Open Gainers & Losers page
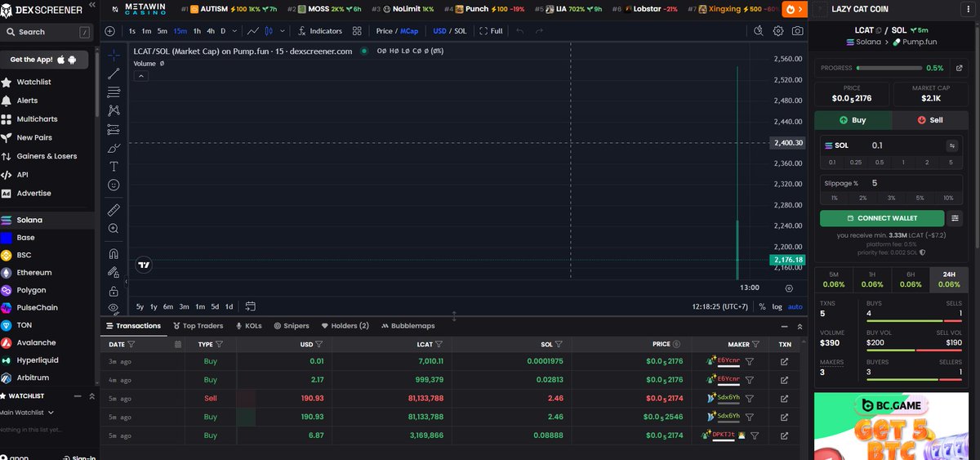This screenshot has width=980, height=460. (x=47, y=156)
